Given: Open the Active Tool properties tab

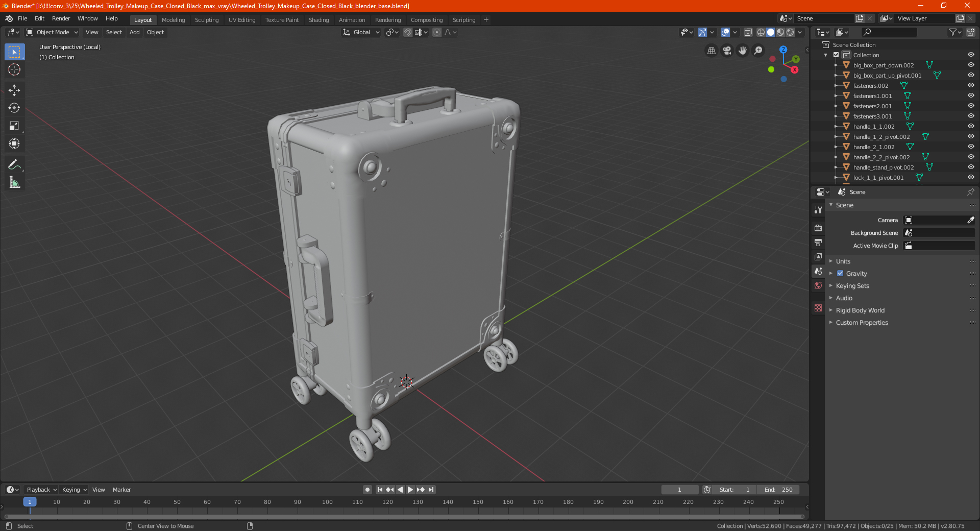Looking at the screenshot, I should coord(818,209).
